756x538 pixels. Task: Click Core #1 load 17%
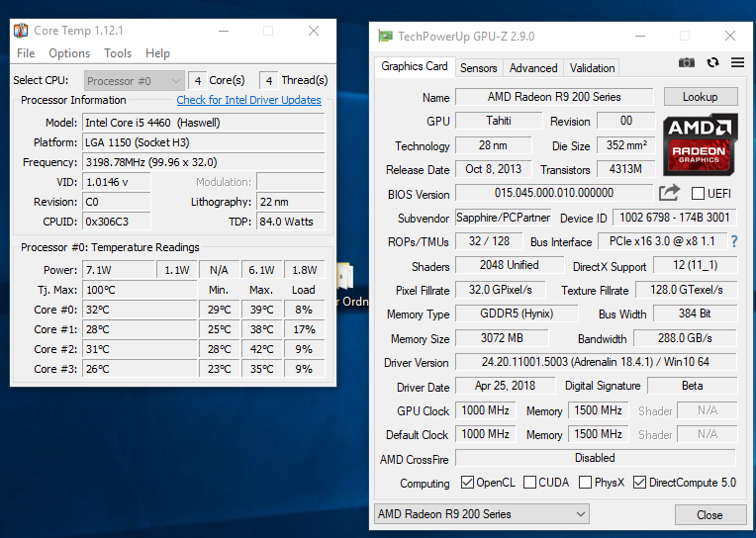[x=304, y=329]
